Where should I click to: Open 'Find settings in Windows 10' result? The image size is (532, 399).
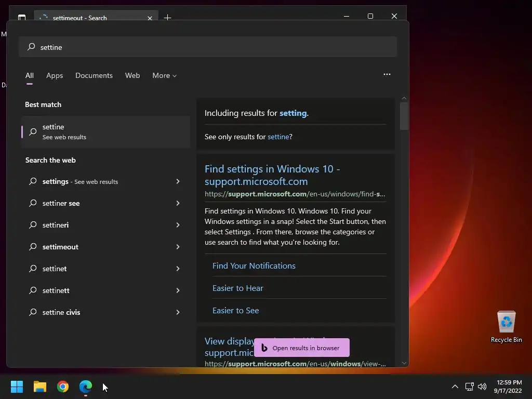coord(272,175)
